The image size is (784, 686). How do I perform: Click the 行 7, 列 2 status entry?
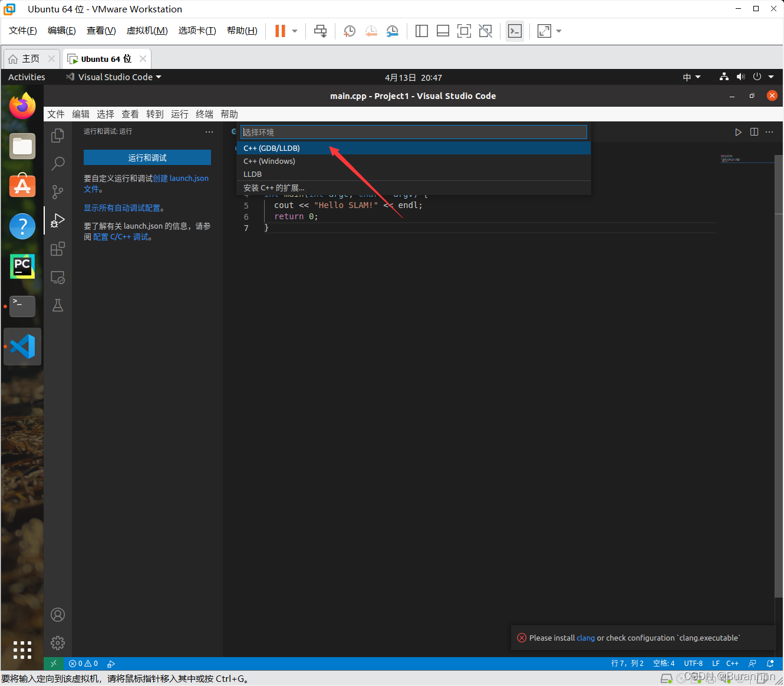(627, 664)
